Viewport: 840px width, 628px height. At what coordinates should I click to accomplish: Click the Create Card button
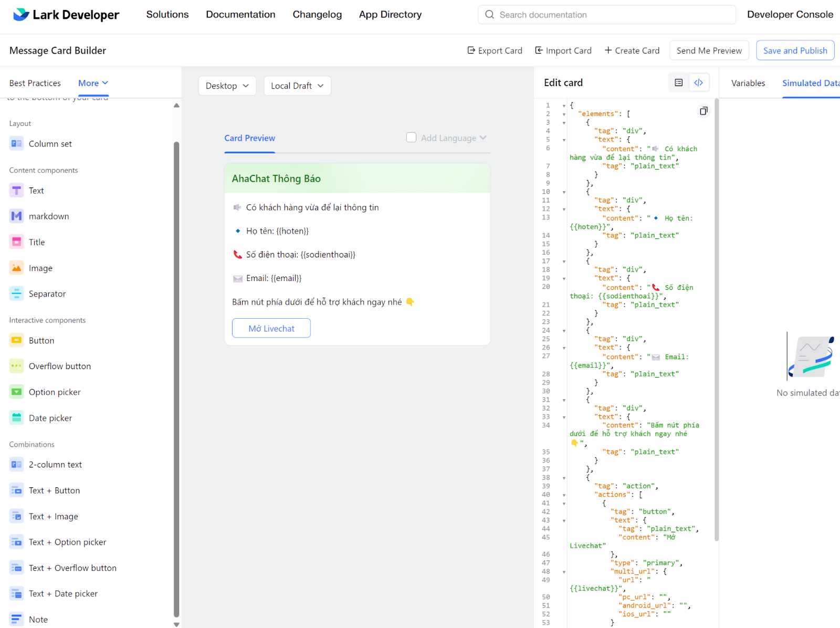(x=632, y=50)
